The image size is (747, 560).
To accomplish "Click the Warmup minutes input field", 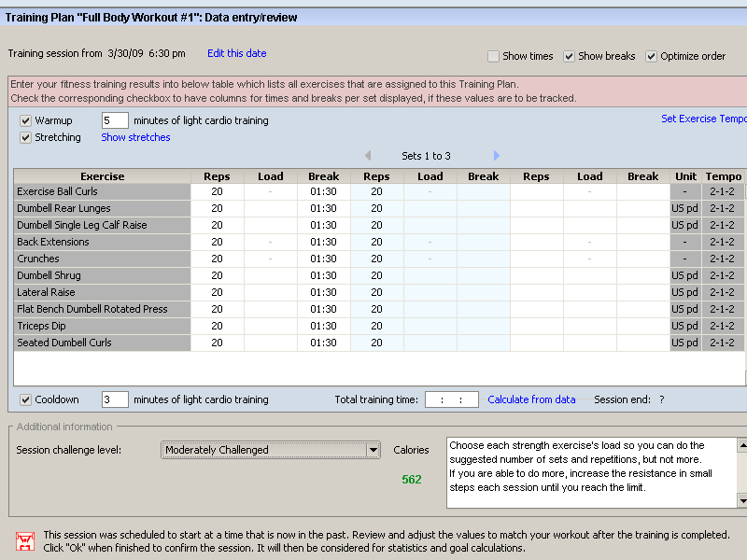I will coord(115,120).
